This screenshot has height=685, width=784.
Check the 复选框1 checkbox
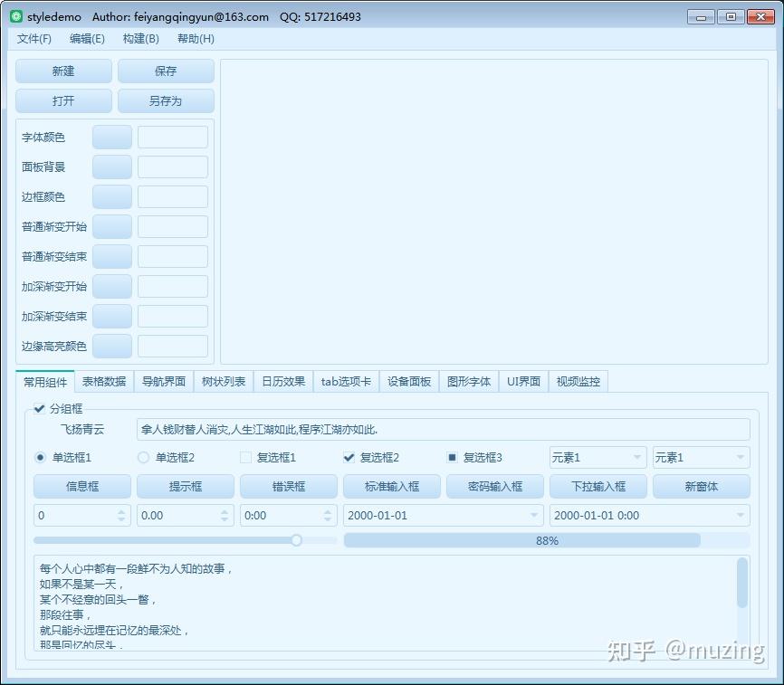tap(244, 457)
